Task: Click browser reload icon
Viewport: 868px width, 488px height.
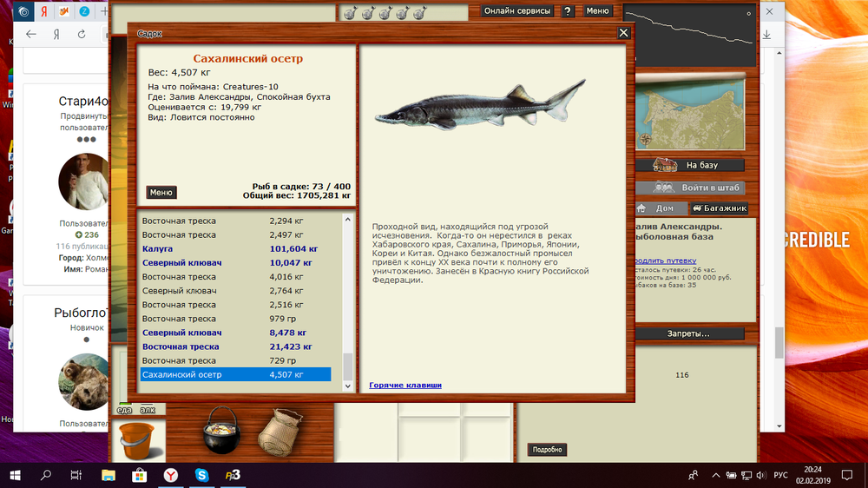Action: coord(82,35)
